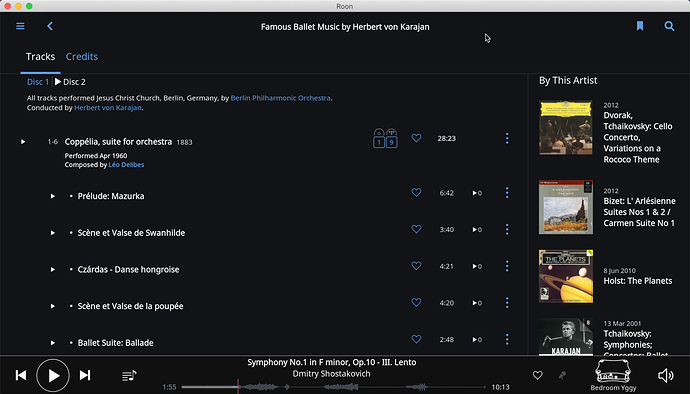This screenshot has height=394, width=690.
Task: Open the Holst: The Planets album cover
Action: pyautogui.click(x=565, y=276)
